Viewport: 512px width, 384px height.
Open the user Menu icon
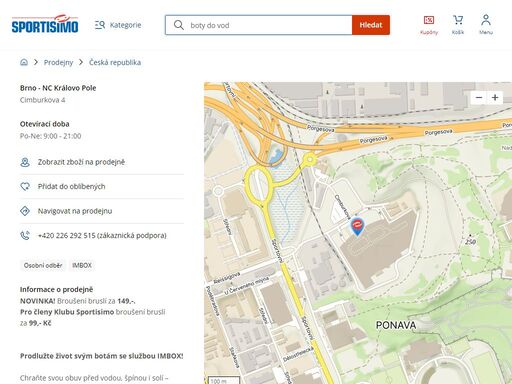(x=486, y=25)
